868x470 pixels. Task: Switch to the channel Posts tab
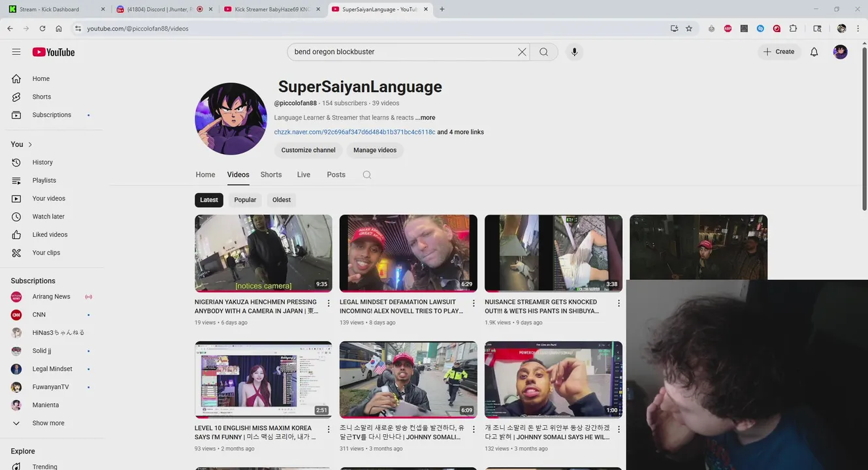click(336, 175)
